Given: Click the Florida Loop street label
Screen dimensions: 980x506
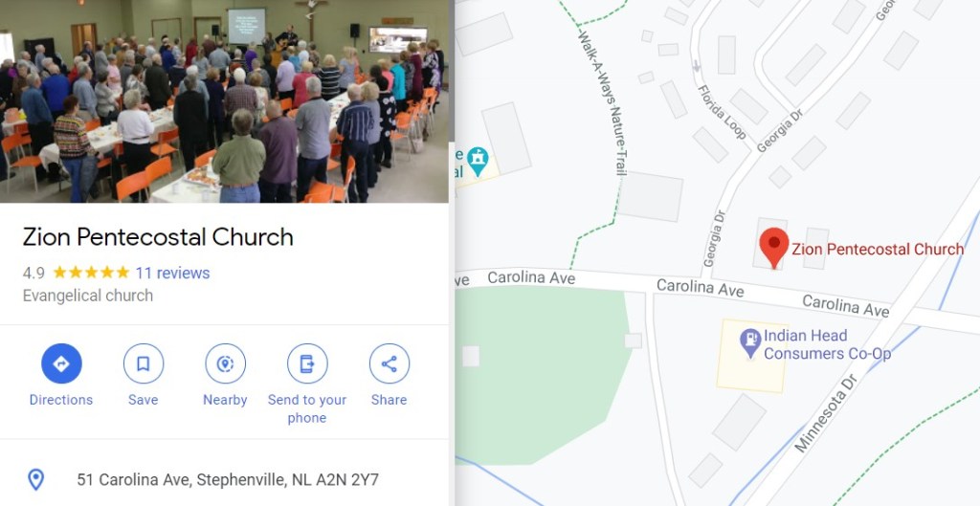Looking at the screenshot, I should point(722,112).
